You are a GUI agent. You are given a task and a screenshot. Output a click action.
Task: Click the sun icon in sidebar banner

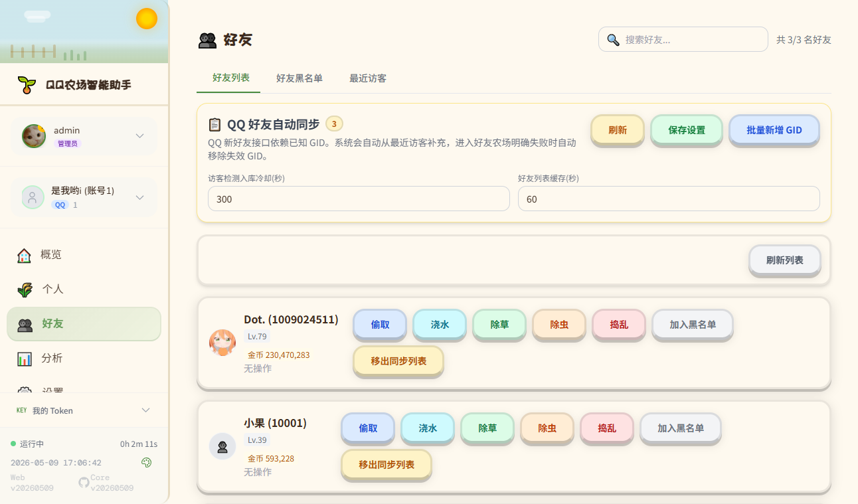tap(147, 19)
